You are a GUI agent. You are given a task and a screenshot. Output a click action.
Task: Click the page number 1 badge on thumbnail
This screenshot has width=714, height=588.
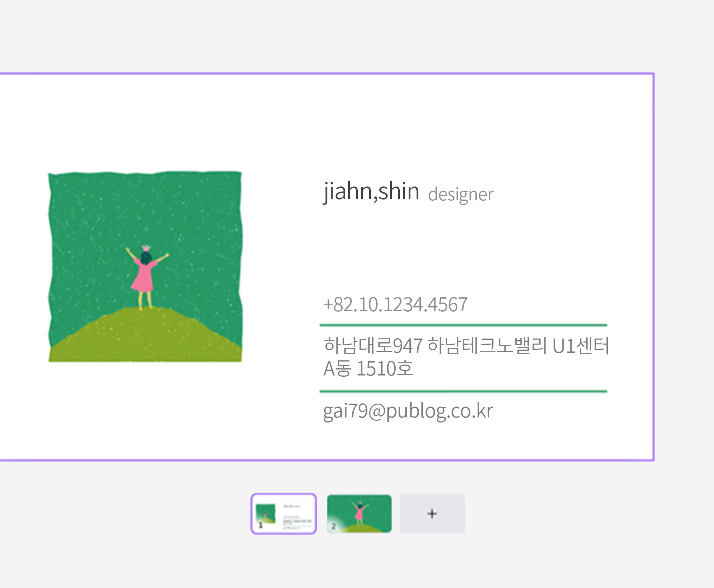pyautogui.click(x=260, y=525)
